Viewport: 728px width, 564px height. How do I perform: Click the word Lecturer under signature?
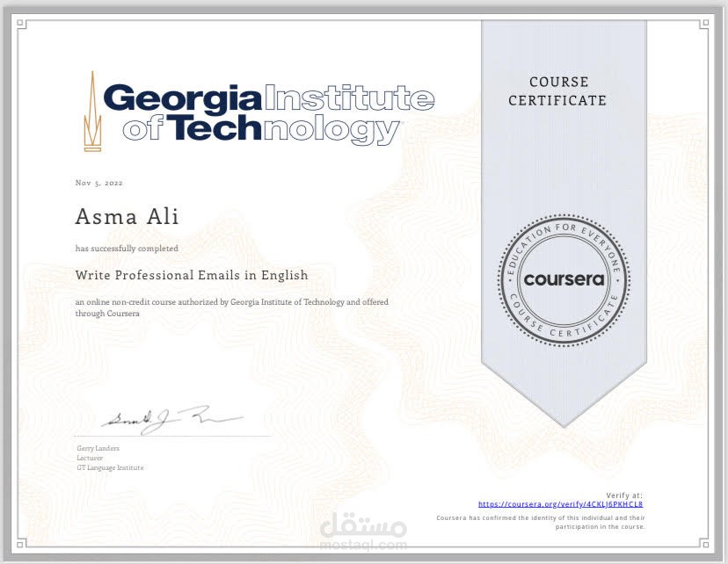[x=90, y=458]
